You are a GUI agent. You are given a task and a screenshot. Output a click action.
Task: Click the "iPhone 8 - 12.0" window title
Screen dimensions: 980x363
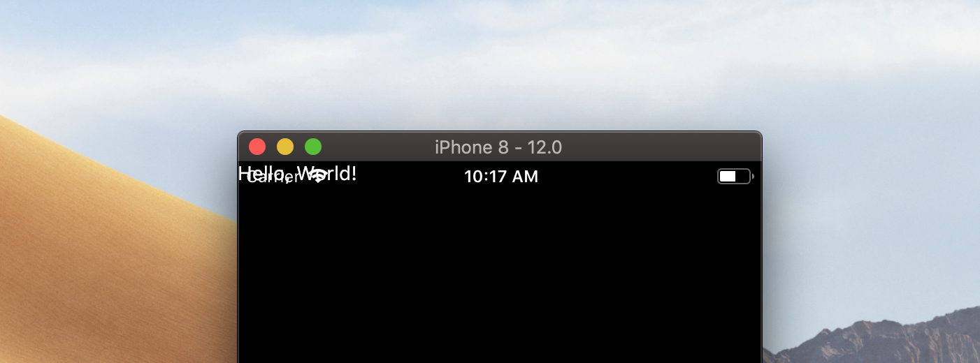tap(498, 147)
